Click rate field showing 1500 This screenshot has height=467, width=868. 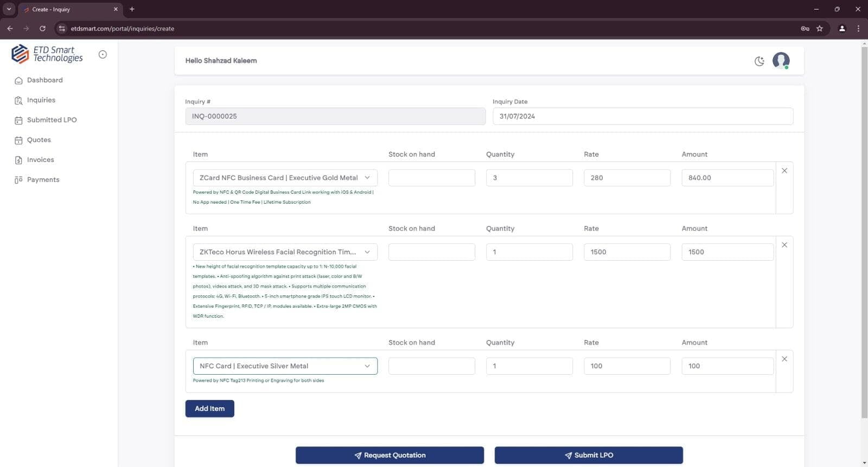pyautogui.click(x=627, y=252)
